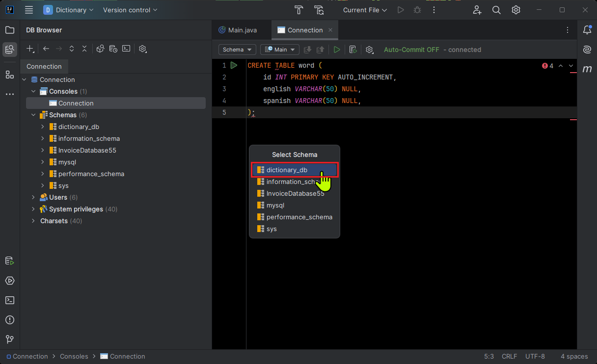Expand the dictionary_db schema tree node
Image resolution: width=597 pixels, height=364 pixels.
[43, 127]
